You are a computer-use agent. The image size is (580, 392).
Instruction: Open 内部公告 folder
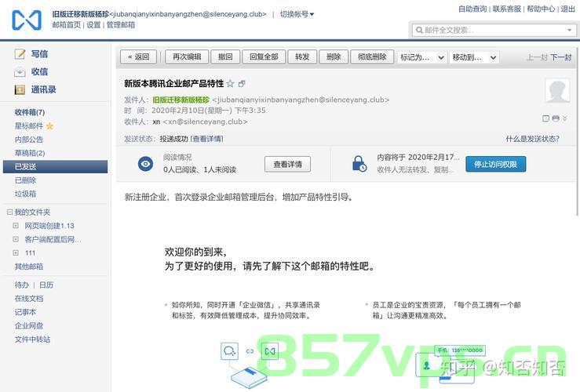click(29, 140)
